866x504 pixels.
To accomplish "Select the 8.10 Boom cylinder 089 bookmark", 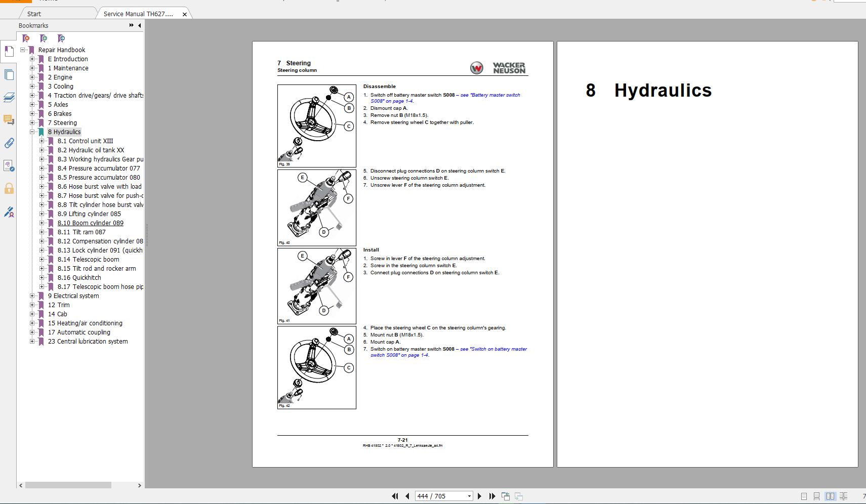I will (91, 223).
